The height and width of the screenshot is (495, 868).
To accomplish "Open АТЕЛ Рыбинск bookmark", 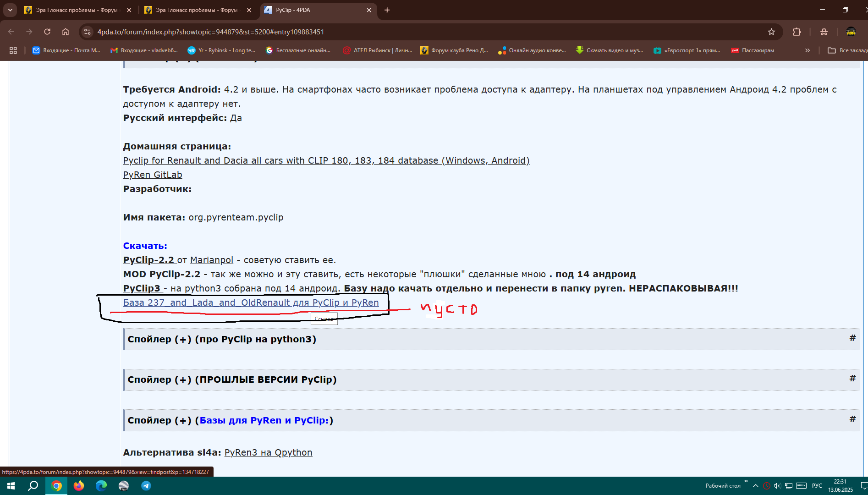I will [x=378, y=50].
